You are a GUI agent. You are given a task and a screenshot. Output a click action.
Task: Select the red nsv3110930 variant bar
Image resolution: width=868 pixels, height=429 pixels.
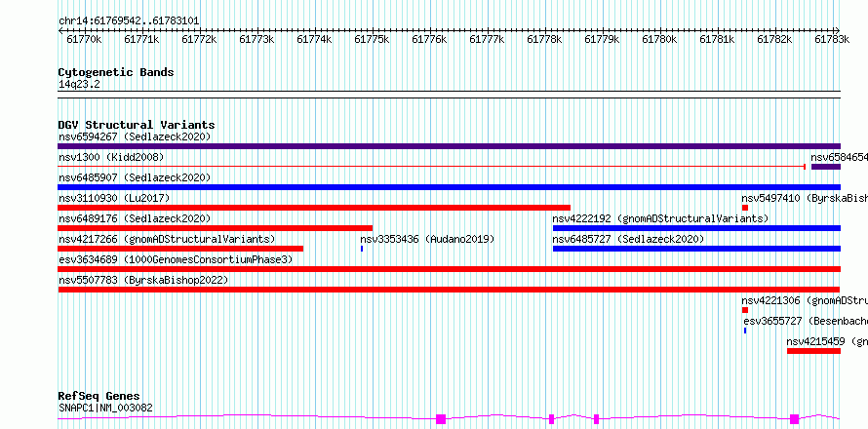pos(314,208)
